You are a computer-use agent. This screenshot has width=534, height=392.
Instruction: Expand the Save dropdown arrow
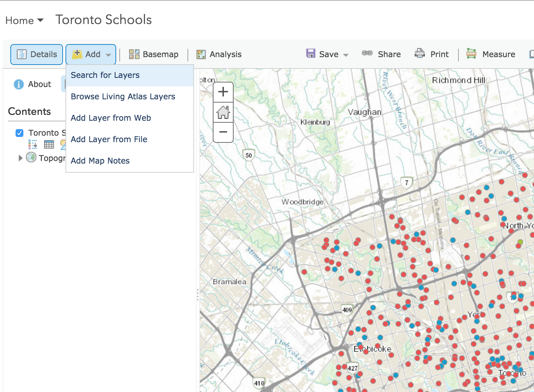pos(346,55)
